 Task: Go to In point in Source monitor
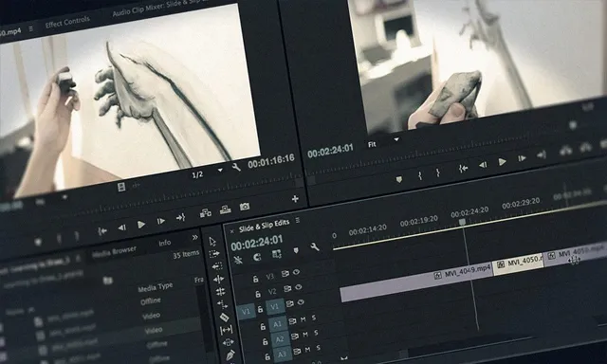tap(102, 231)
